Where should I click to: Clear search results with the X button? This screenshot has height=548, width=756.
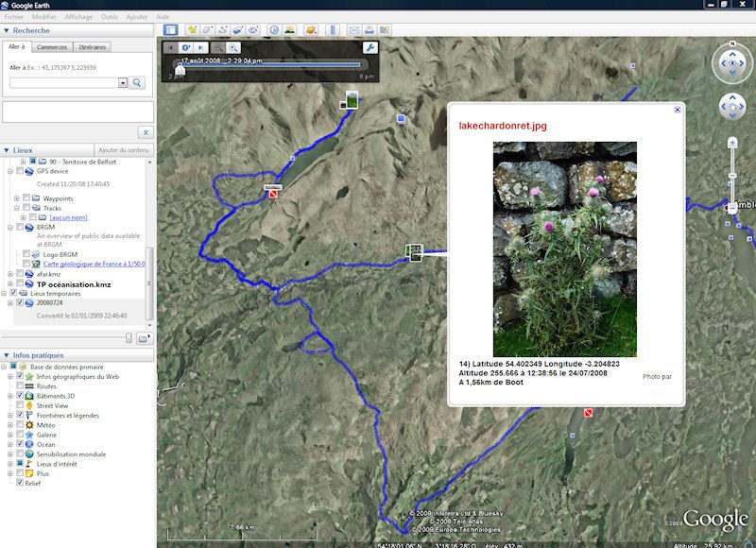146,132
